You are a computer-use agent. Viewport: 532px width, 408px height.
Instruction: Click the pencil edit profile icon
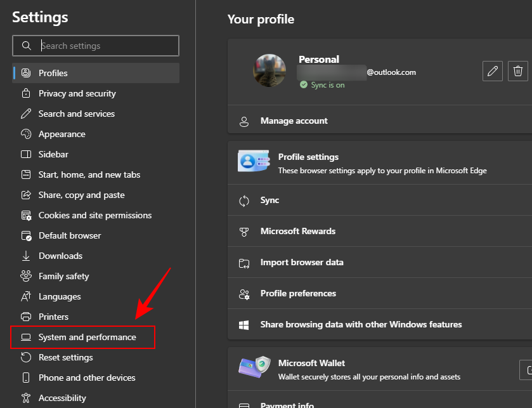click(x=493, y=71)
